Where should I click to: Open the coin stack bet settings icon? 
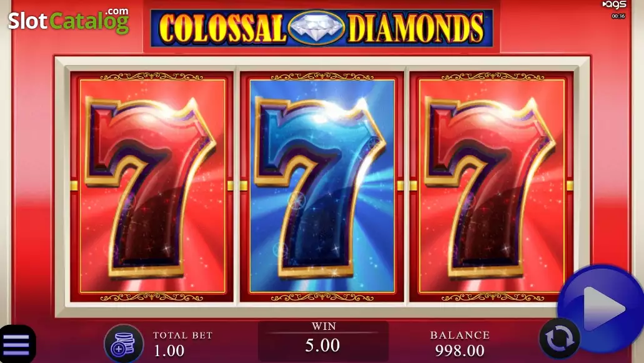tap(123, 344)
